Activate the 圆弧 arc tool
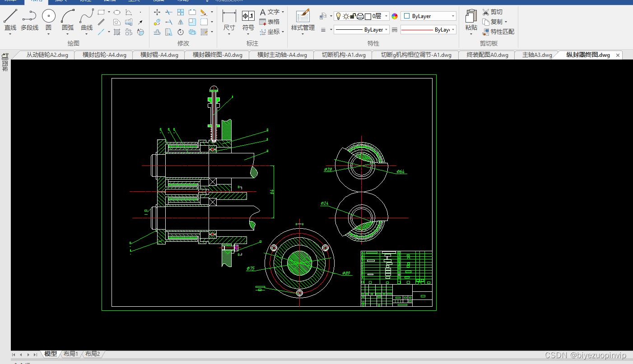The width and height of the screenshot is (633, 364). tap(68, 20)
